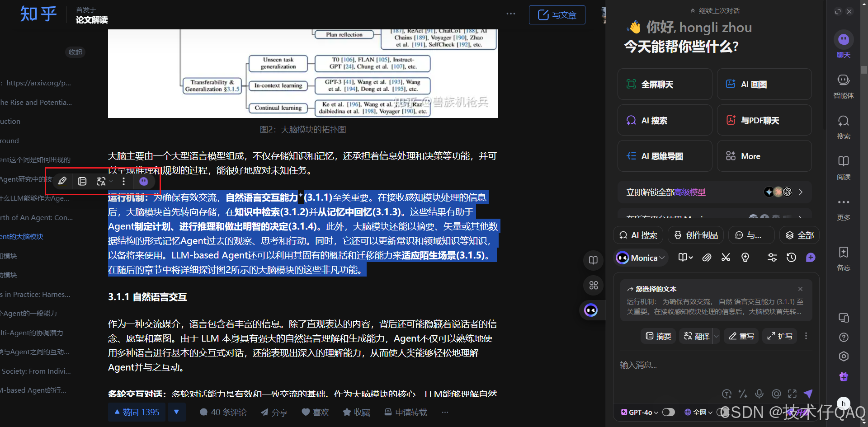Viewport: 868px width, 427px height.
Task: Click 赞同 1395 upvote button
Action: coord(137,412)
